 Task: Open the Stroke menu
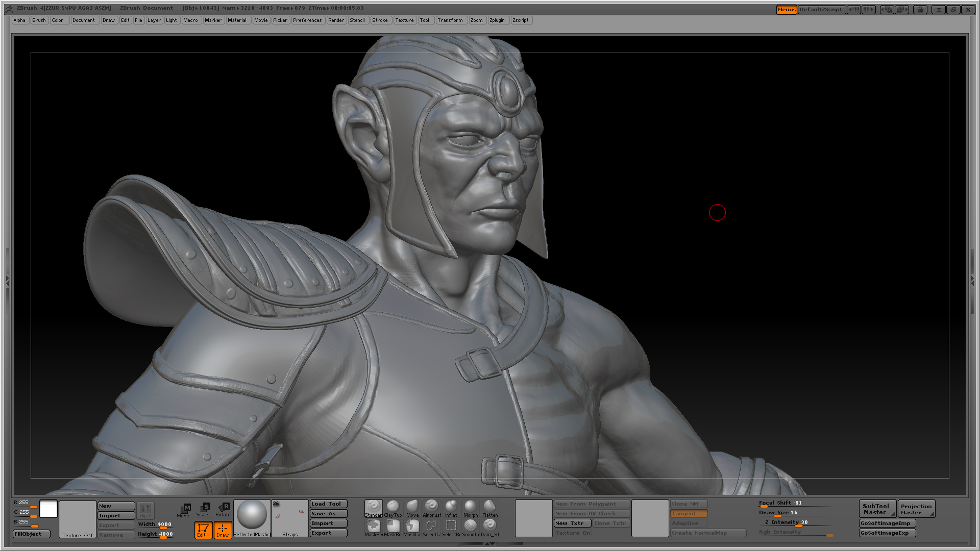[x=380, y=20]
